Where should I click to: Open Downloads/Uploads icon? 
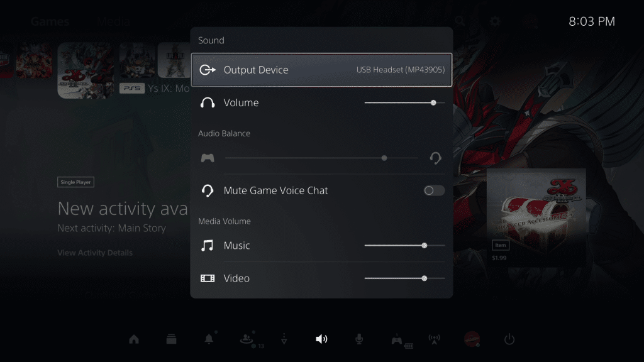[284, 339]
